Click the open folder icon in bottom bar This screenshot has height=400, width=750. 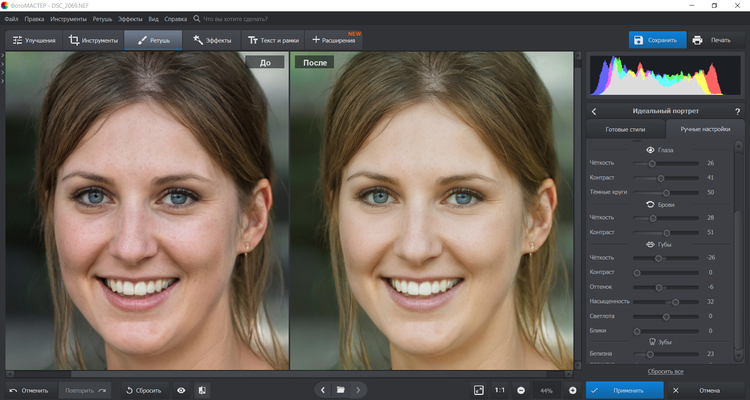[340, 389]
